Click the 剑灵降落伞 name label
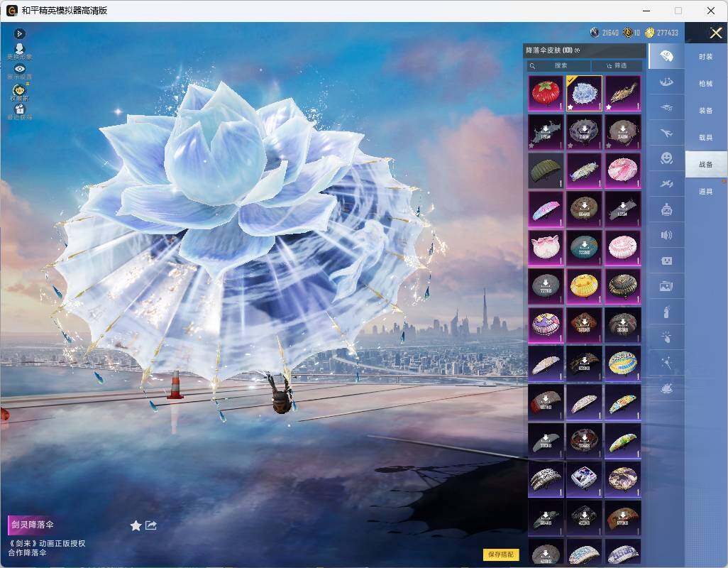 (x=33, y=525)
